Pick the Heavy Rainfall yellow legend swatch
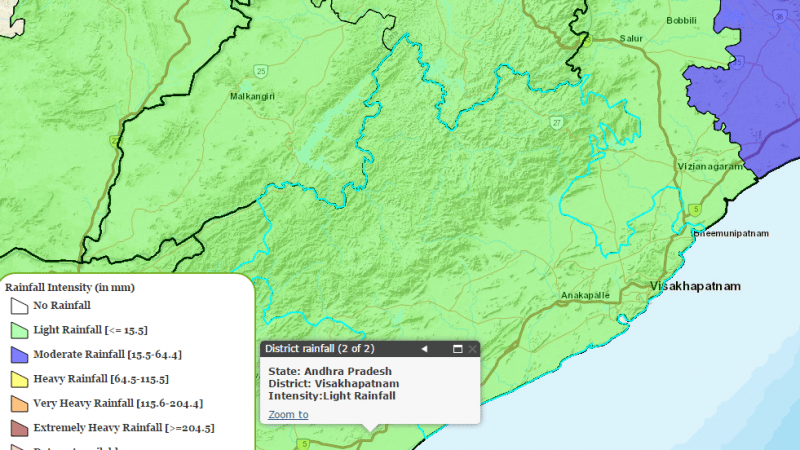 pyautogui.click(x=19, y=379)
